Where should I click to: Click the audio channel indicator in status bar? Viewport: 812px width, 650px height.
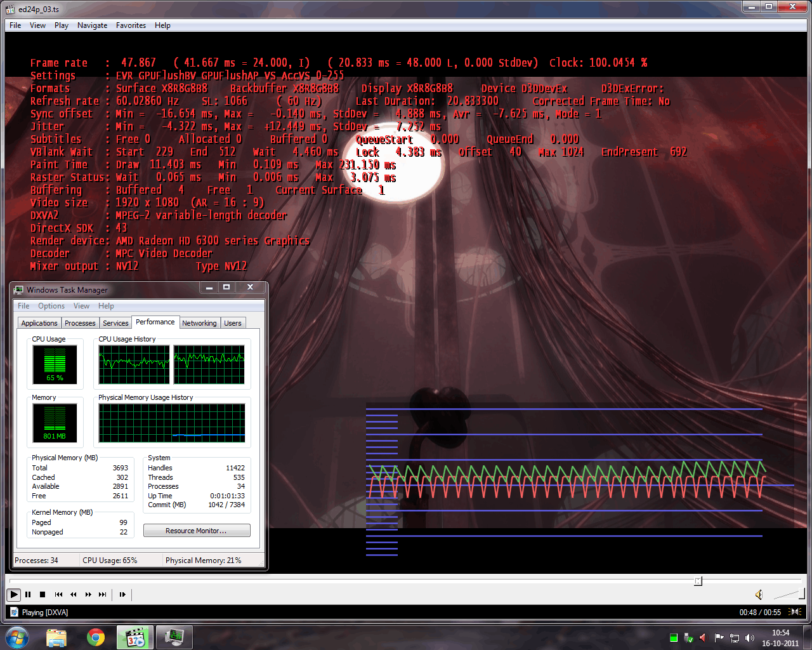click(x=794, y=612)
